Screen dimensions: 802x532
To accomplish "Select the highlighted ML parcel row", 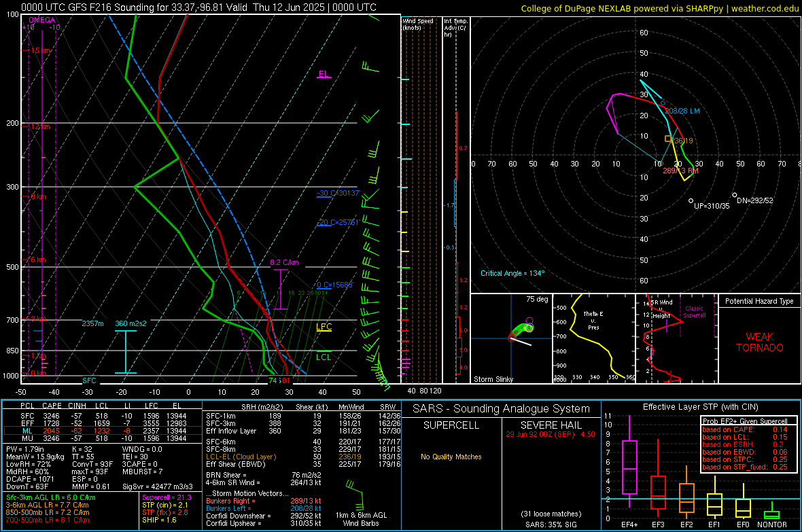I will (x=103, y=431).
